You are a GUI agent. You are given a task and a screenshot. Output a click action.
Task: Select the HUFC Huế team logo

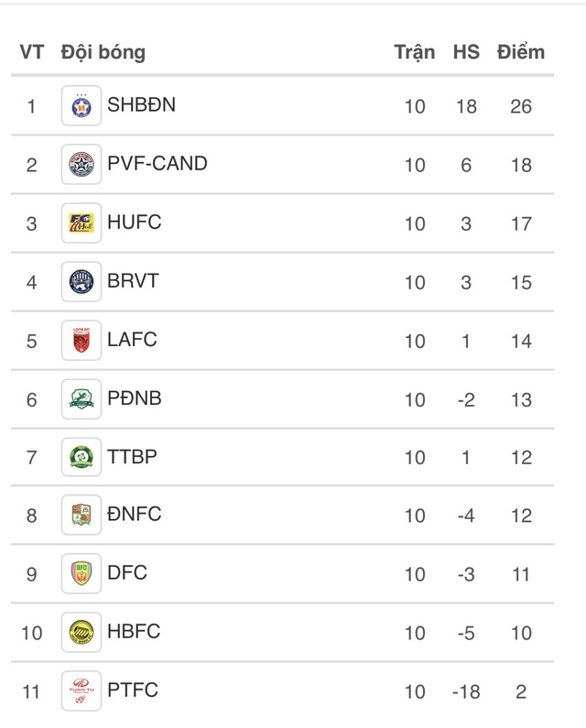81,223
